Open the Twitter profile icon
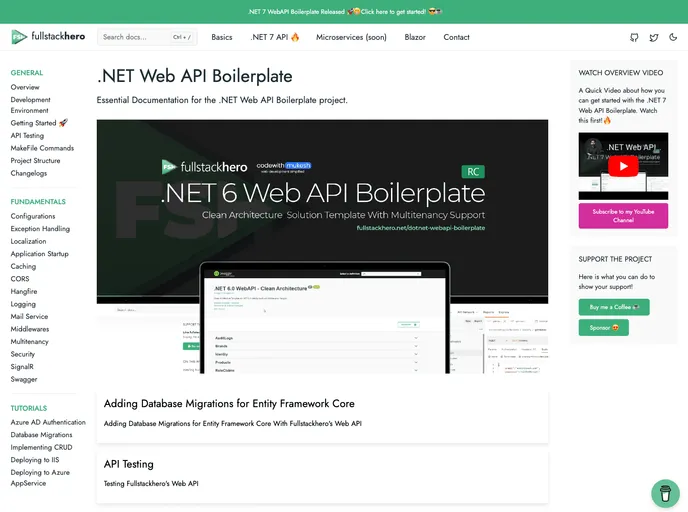The image size is (688, 512). point(654,37)
